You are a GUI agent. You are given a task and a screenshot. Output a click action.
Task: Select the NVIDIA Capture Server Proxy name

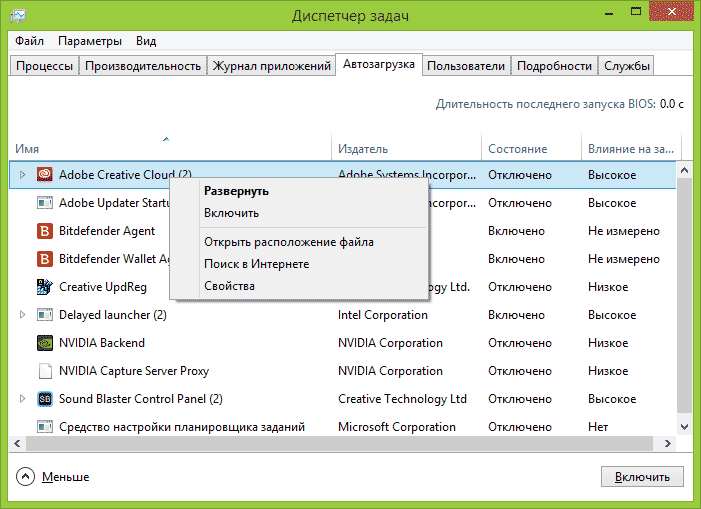click(x=134, y=371)
